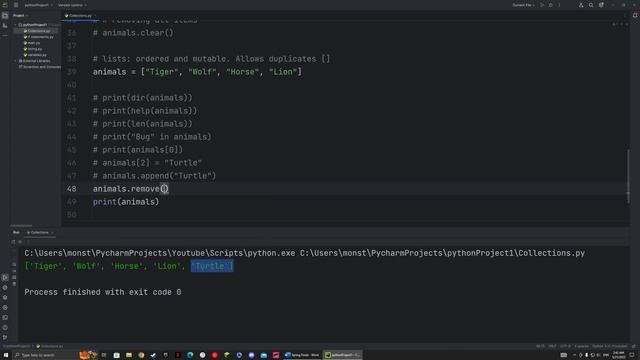Switch to PyCharm taskbar button
Screen dimensions: 640x360
(342, 355)
